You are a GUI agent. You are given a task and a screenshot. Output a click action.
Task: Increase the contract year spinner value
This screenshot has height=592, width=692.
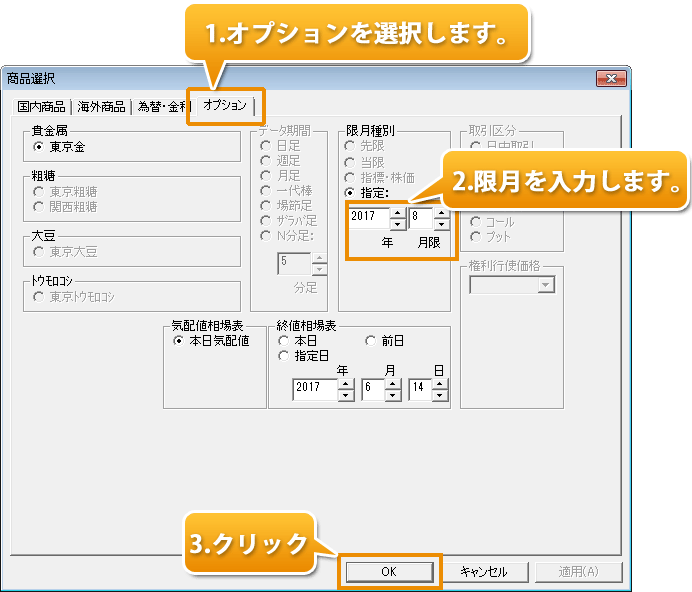click(x=397, y=211)
